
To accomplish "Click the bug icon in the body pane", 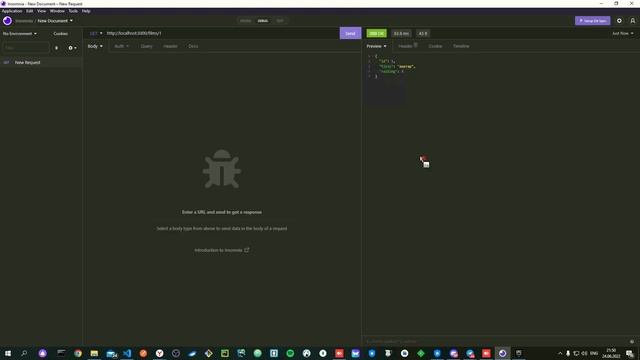I will pos(222,169).
